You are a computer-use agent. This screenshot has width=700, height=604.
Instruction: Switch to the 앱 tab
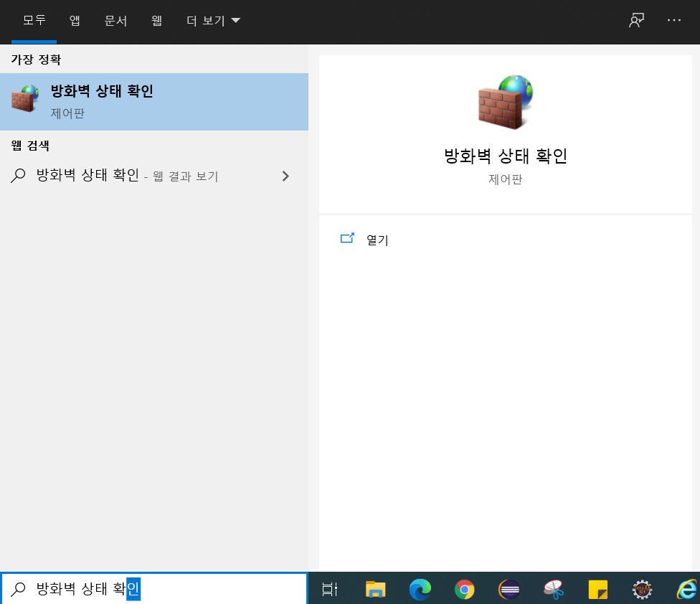74,21
